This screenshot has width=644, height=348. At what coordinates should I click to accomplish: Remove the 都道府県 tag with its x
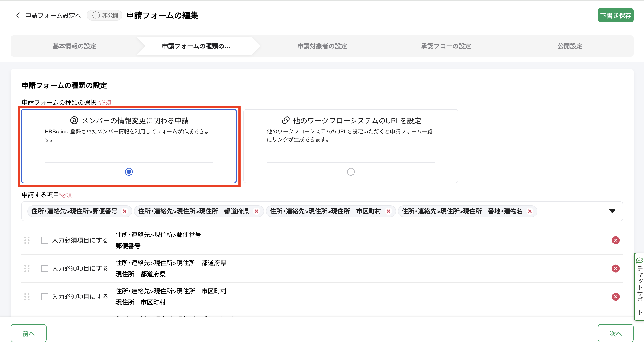point(256,211)
